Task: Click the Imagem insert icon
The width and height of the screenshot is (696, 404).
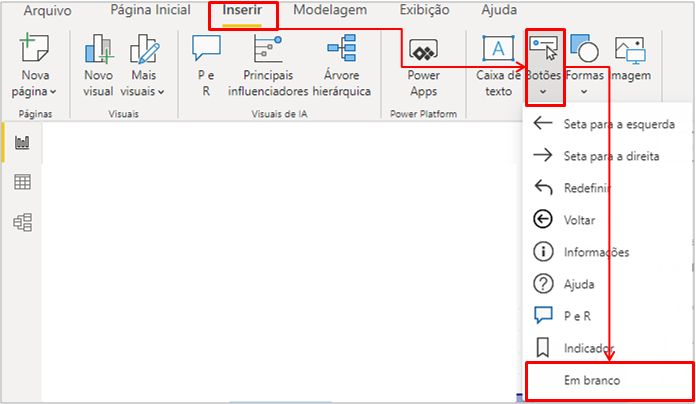Action: point(630,50)
